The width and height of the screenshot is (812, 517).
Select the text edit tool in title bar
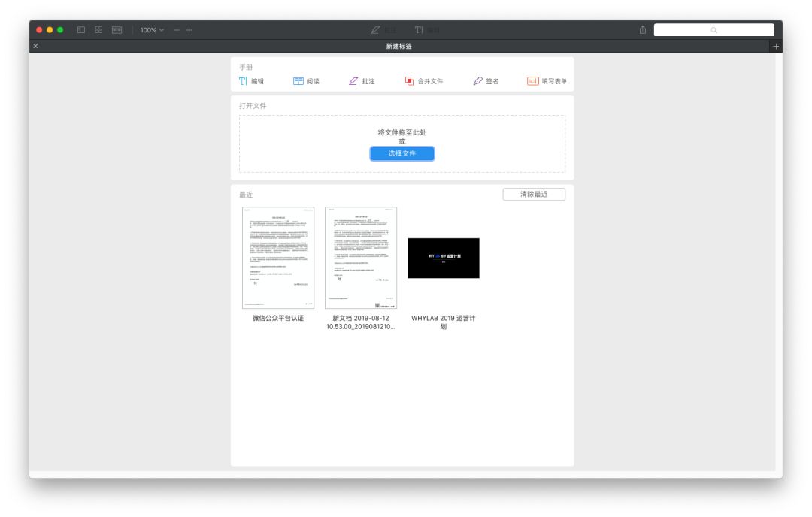pos(427,30)
